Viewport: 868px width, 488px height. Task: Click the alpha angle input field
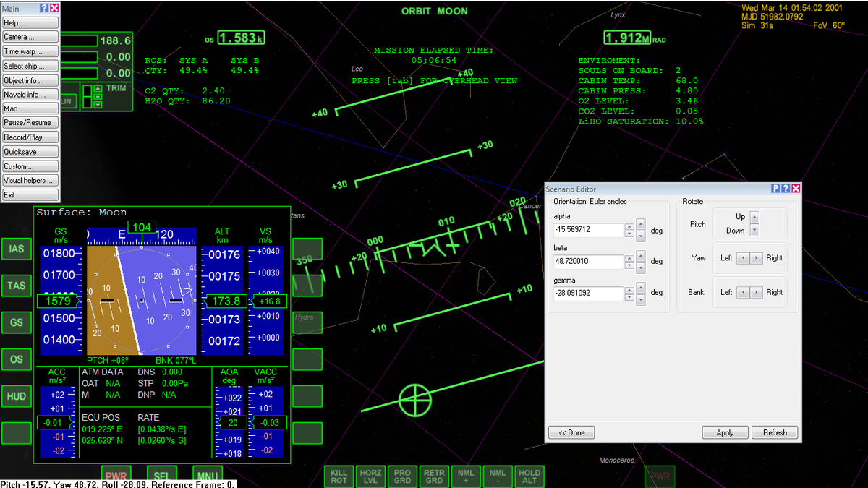(588, 230)
